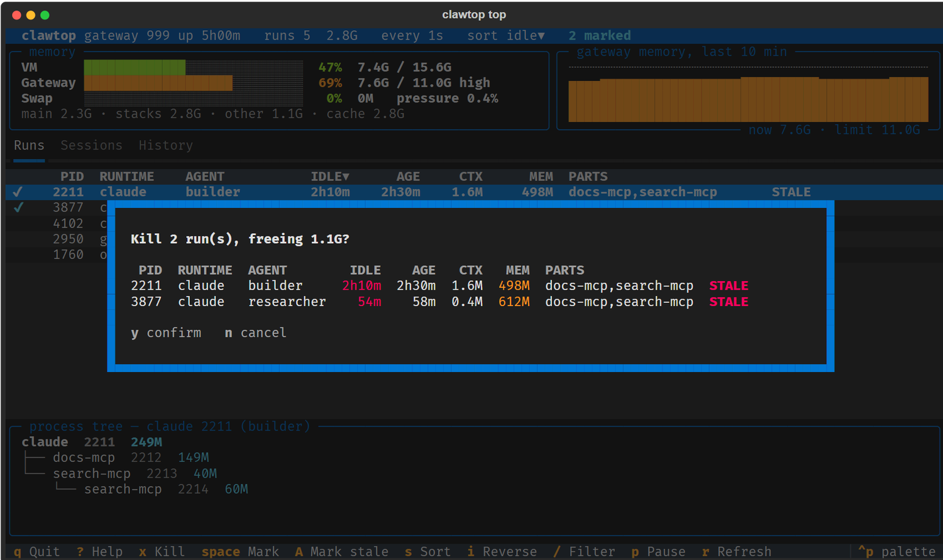This screenshot has width=943, height=560.
Task: Select run row with PID 2950
Action: (x=57, y=239)
